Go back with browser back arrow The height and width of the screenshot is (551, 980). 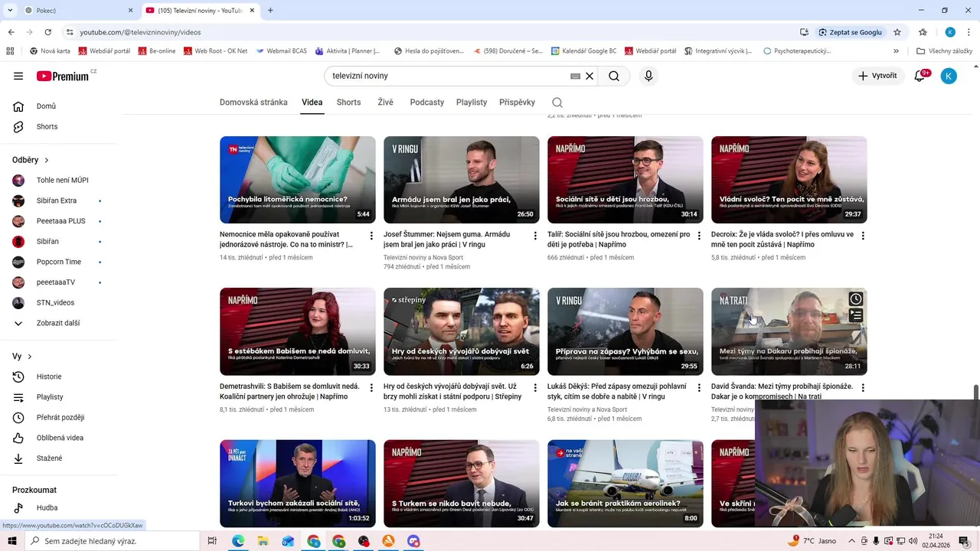pos(11,32)
